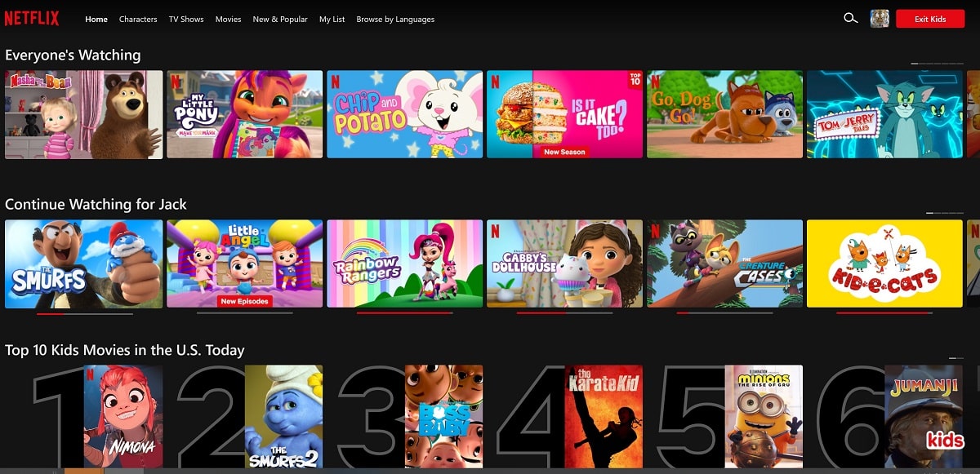Open My List
Screen dimensions: 980x474
[x=332, y=19]
